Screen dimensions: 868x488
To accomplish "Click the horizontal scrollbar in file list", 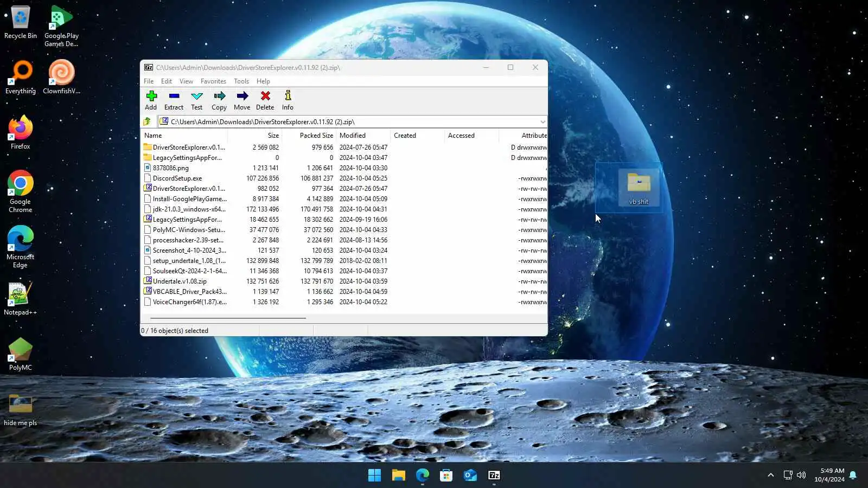I will [x=228, y=318].
